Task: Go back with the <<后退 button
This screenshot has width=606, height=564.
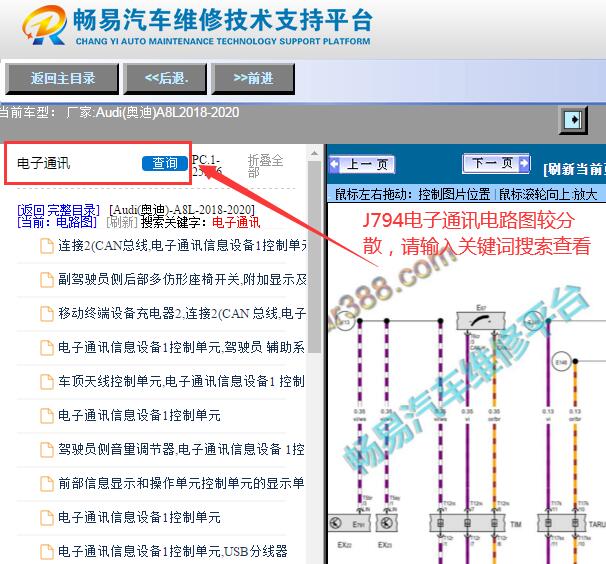Action: [165, 78]
